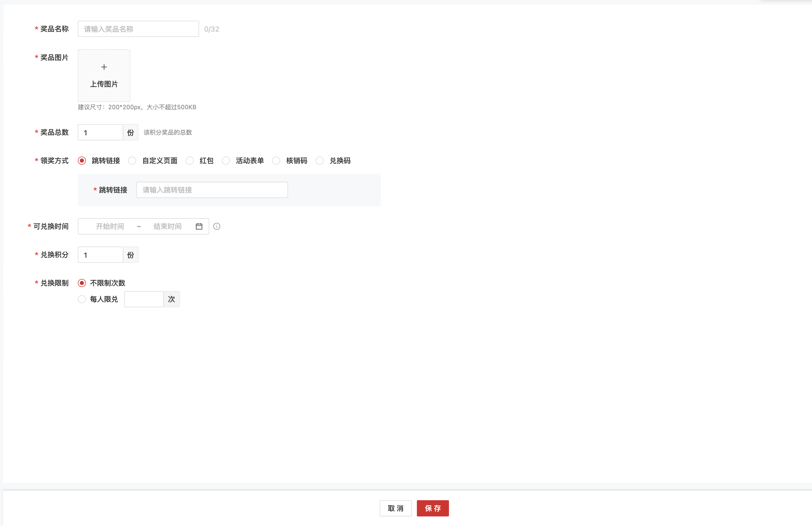Screen dimensions: 812x526
Task: Click the 上传图片 upload box
Action: pyautogui.click(x=104, y=75)
